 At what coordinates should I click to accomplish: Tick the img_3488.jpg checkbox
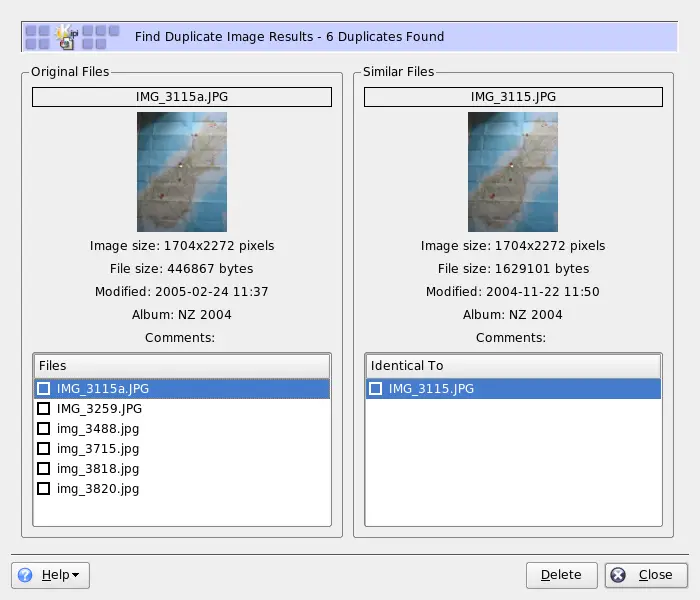pyautogui.click(x=43, y=428)
